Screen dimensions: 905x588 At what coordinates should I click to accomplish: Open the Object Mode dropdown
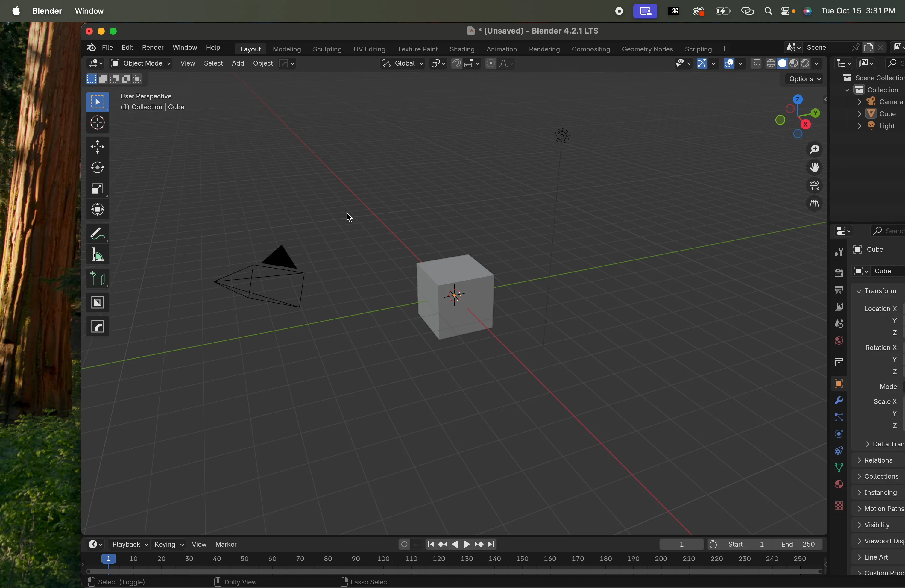[141, 63]
